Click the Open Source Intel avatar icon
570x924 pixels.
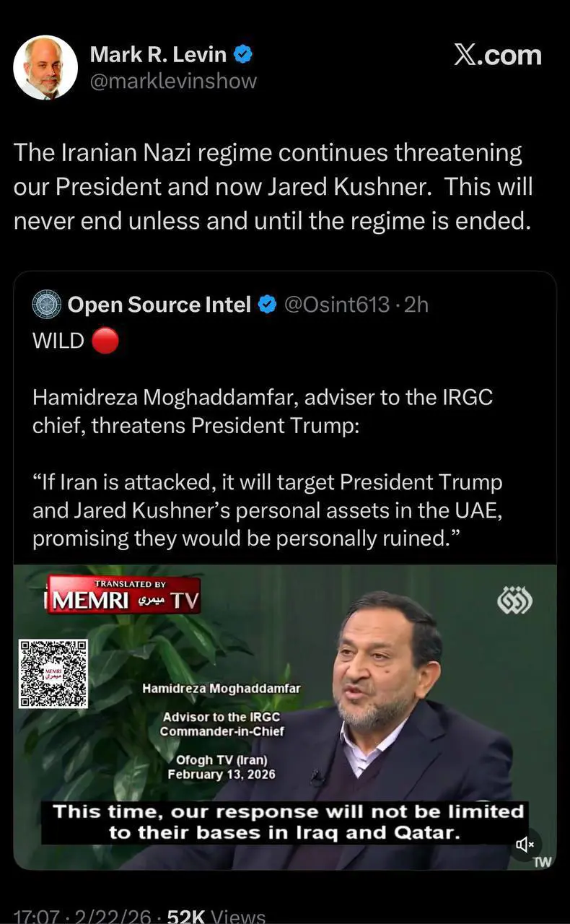coord(47,305)
